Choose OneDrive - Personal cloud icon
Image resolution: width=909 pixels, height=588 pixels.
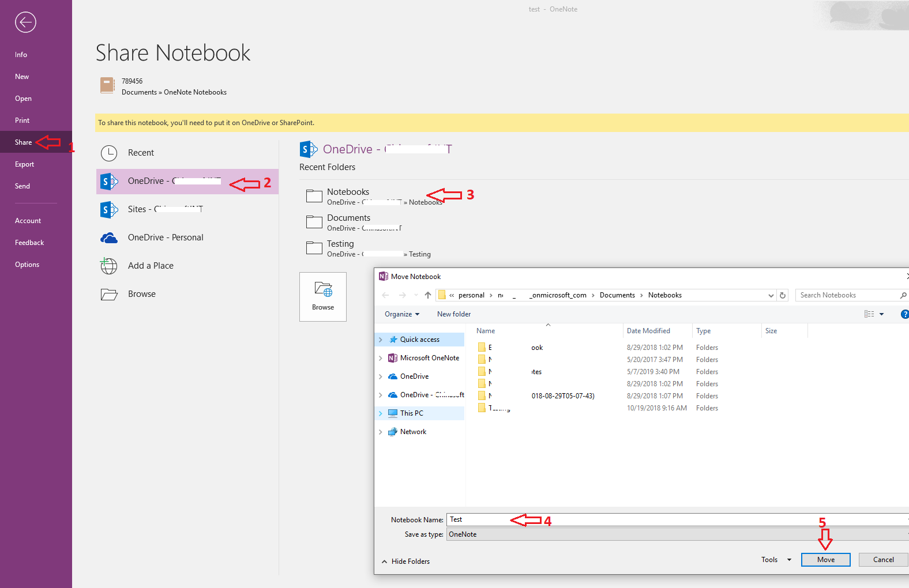pyautogui.click(x=109, y=238)
